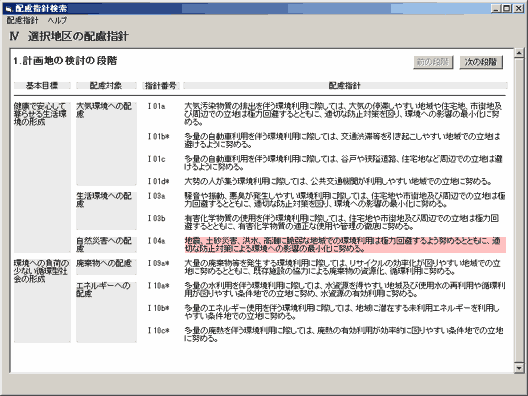The image size is (528, 396).
Task: Click the application icon in title bar
Action: point(9,8)
